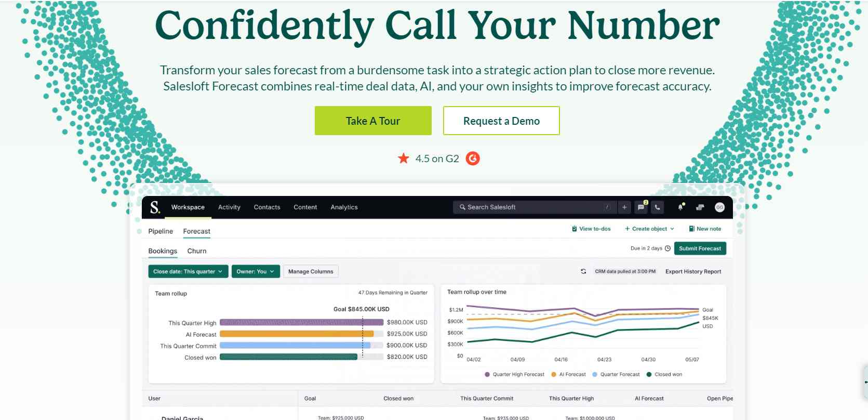Image resolution: width=868 pixels, height=420 pixels.
Task: Click the search magnifier icon
Action: pos(462,207)
